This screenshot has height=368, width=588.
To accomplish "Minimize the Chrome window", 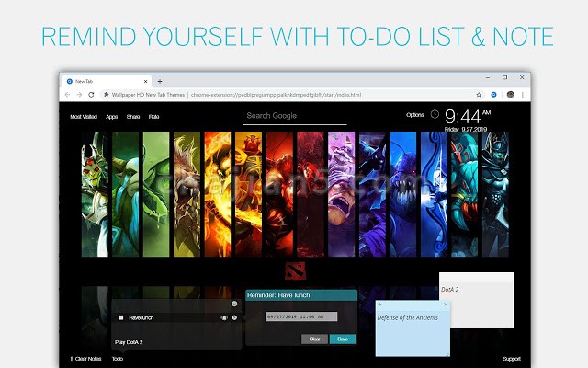I will (x=488, y=77).
